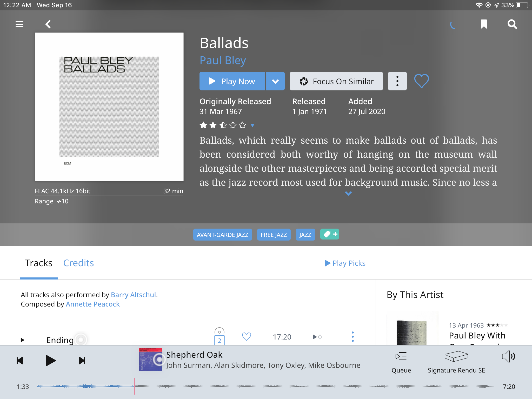
Task: Add a tag with green tag button
Action: 329,234
